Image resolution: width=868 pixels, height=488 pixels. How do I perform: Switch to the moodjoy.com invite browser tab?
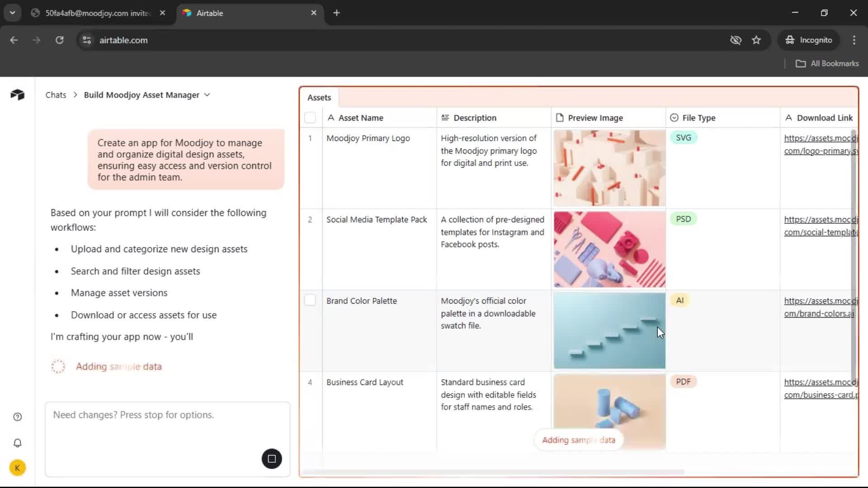98,13
